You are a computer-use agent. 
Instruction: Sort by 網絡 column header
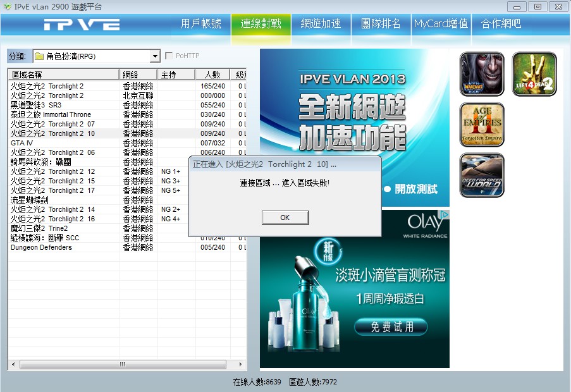pos(138,74)
